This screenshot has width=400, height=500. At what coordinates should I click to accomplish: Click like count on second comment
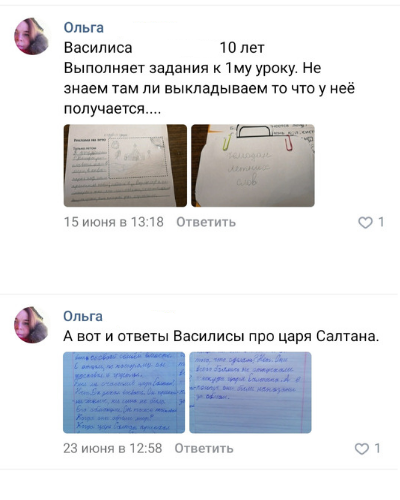click(x=377, y=448)
